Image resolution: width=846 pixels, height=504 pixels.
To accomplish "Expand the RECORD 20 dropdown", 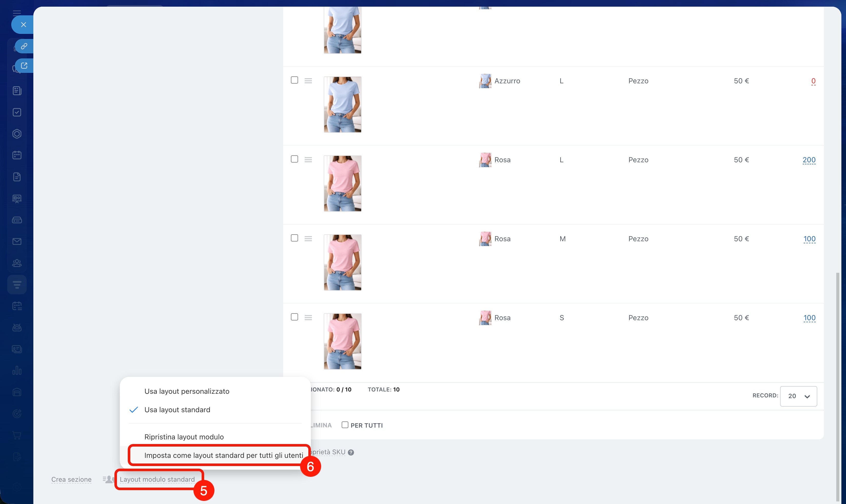I will click(799, 396).
